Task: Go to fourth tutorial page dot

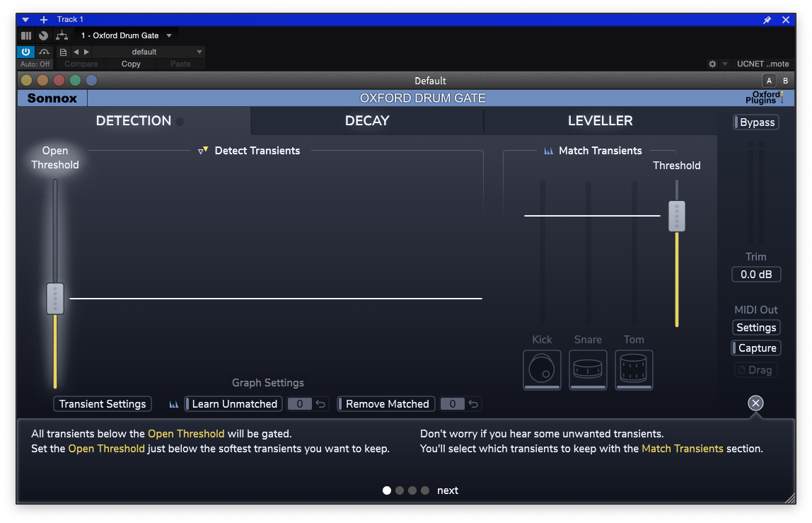Action: point(425,490)
